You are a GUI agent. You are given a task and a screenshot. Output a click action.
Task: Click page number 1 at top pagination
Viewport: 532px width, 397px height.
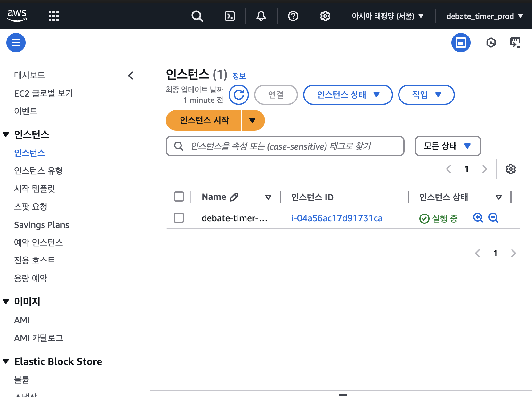click(x=467, y=169)
